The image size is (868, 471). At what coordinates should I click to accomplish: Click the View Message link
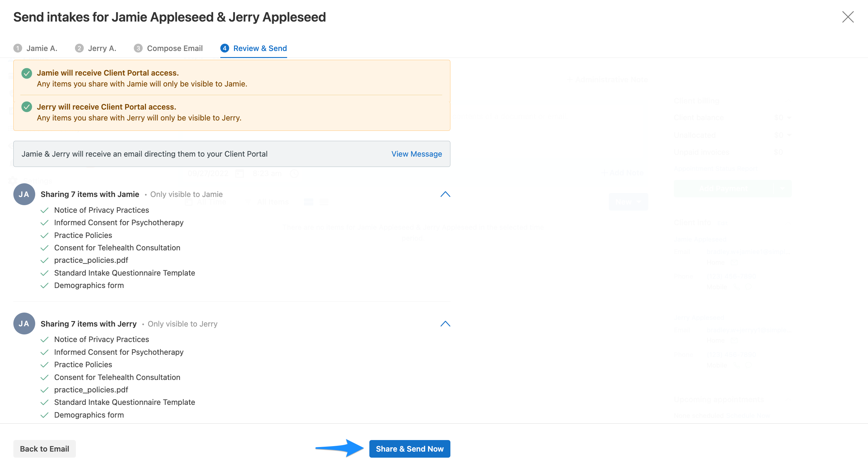[416, 154]
